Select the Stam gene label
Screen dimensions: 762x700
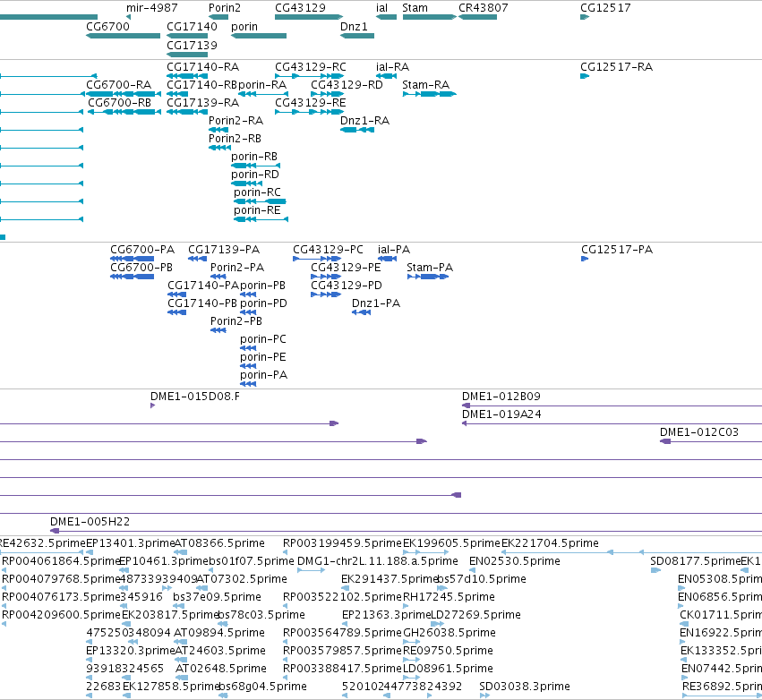415,8
